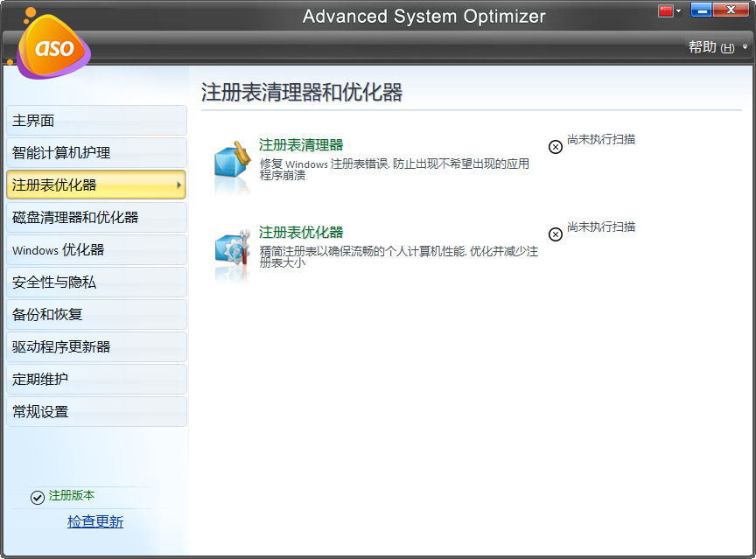Click the ASO orange logo
The height and width of the screenshot is (559, 756).
coord(53,45)
